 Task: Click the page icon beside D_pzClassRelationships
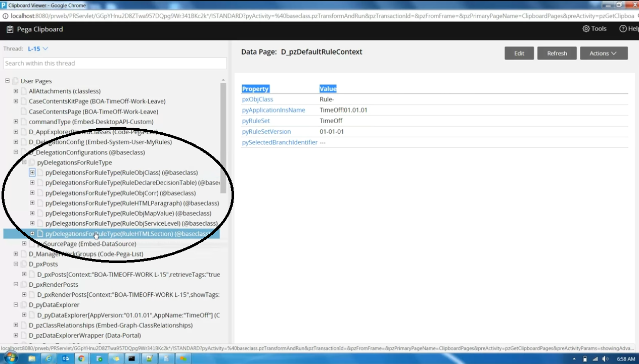(x=23, y=325)
